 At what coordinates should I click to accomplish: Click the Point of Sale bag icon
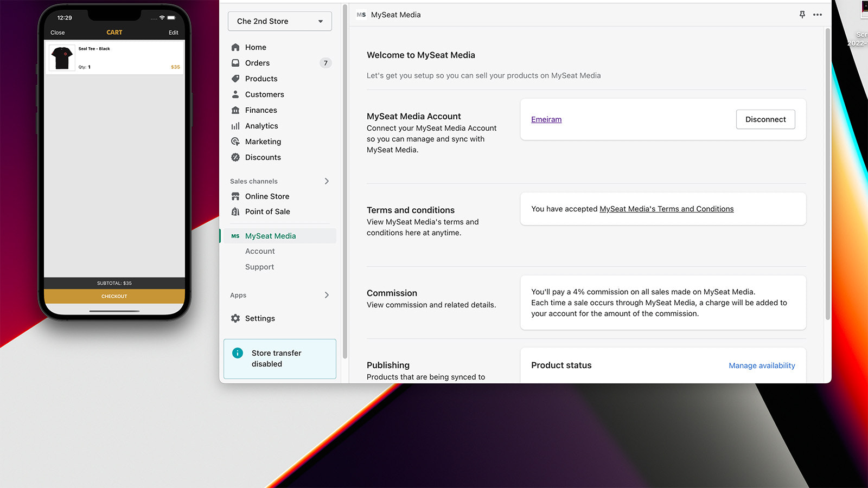(x=235, y=211)
